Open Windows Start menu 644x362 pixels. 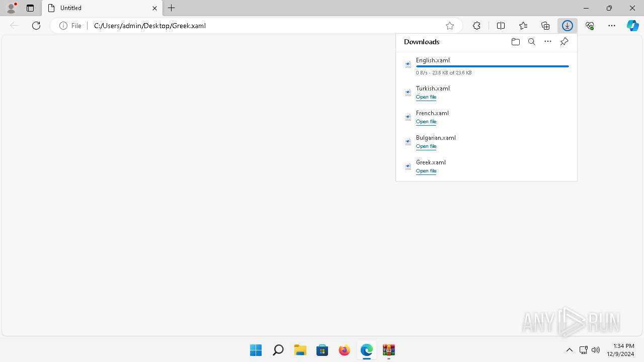pos(256,350)
